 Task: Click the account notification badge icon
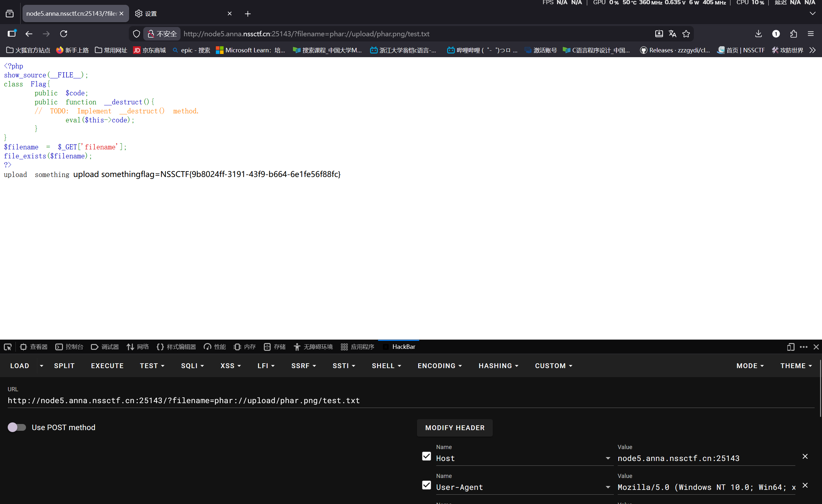pyautogui.click(x=776, y=34)
